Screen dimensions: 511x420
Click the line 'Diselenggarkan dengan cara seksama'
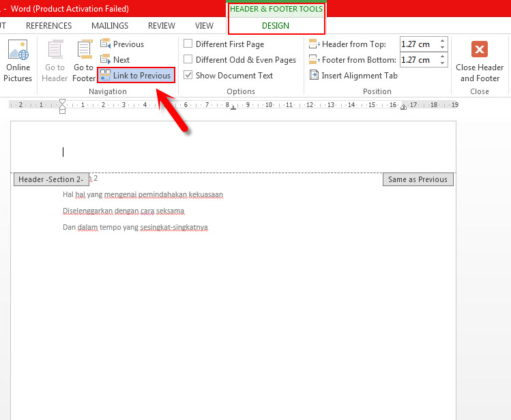pyautogui.click(x=123, y=211)
